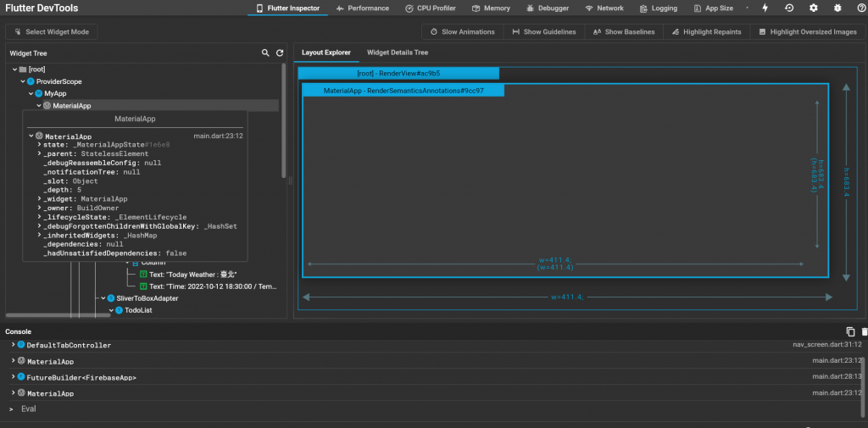Screen dimensions: 868x428
Task: Switch to Widget Details Tree tab
Action: [x=398, y=53]
